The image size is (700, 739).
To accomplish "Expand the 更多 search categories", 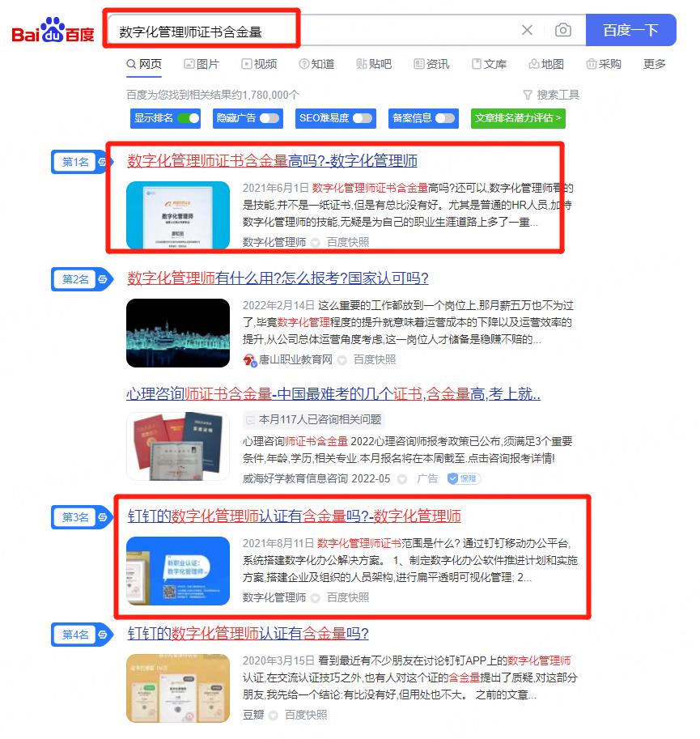I will (655, 64).
